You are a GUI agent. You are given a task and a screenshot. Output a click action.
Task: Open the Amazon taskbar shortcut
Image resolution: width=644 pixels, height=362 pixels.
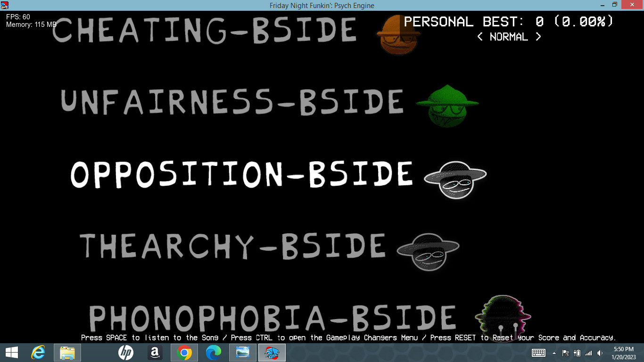(155, 353)
